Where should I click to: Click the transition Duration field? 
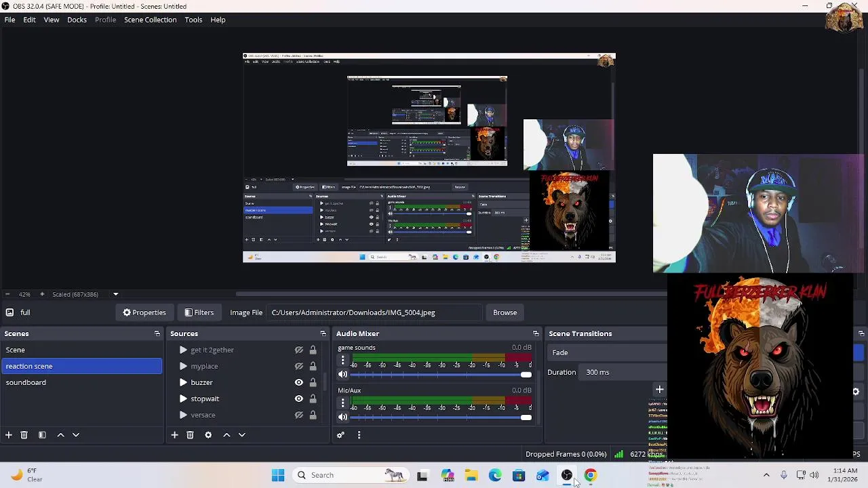tap(624, 373)
